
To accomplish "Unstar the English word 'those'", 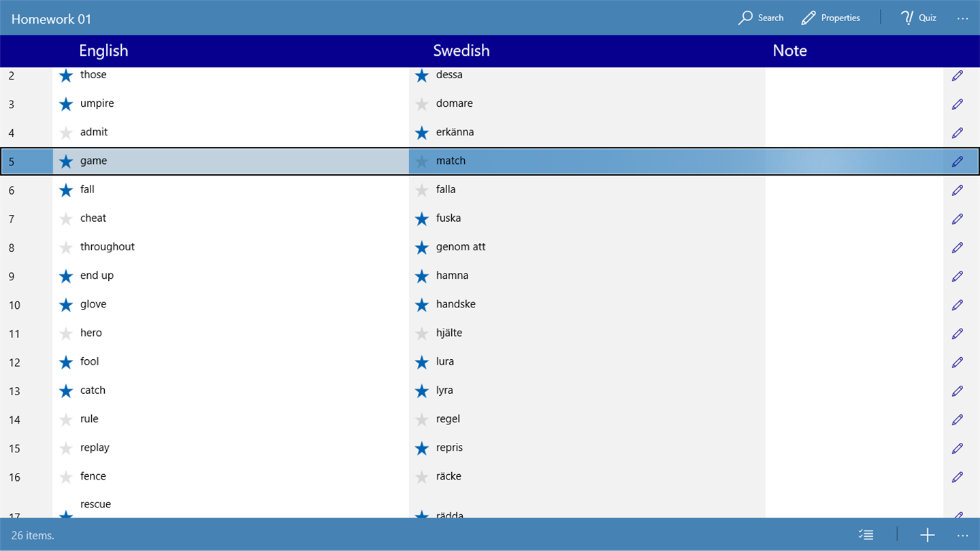I will tap(66, 76).
